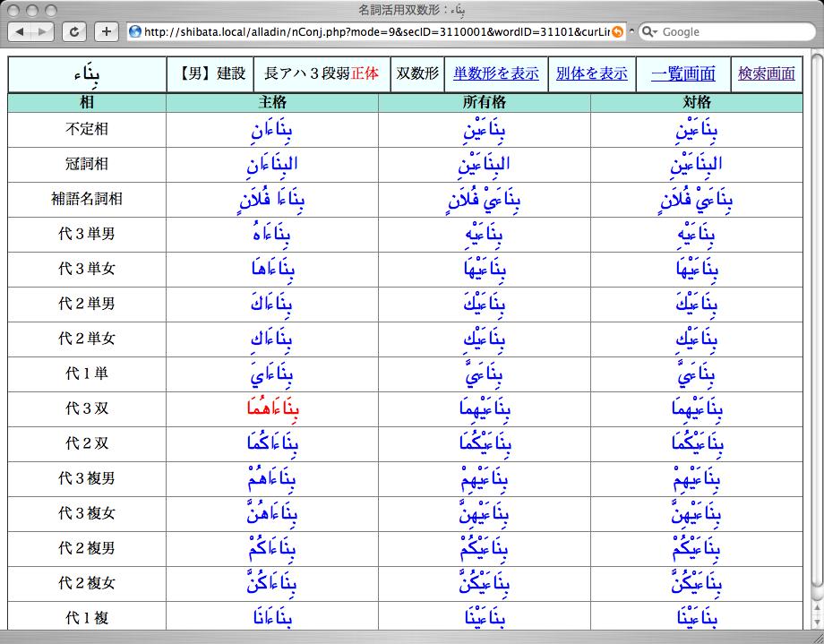
Task: Click the 所有格 Arabic form in 代3複男 row
Action: pos(485,479)
